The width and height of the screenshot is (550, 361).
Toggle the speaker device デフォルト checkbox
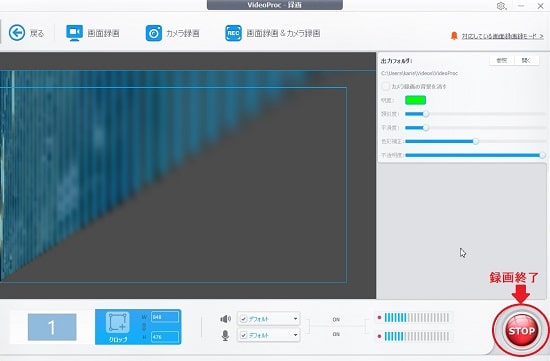pos(243,319)
